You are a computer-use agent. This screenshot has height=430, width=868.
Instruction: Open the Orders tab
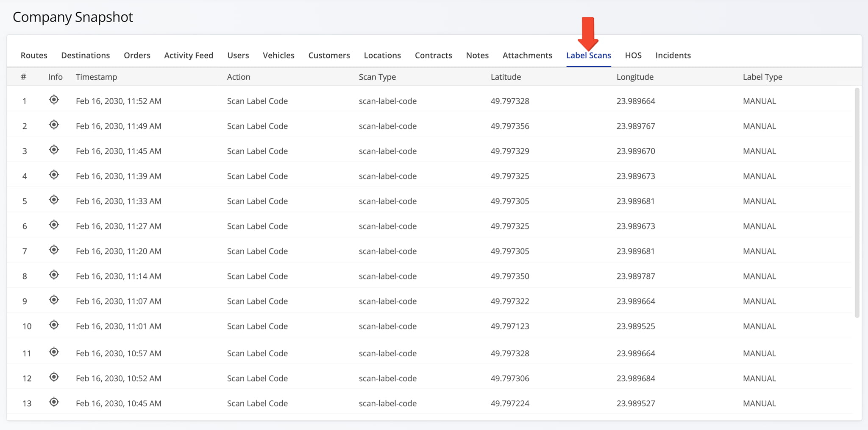pos(137,55)
